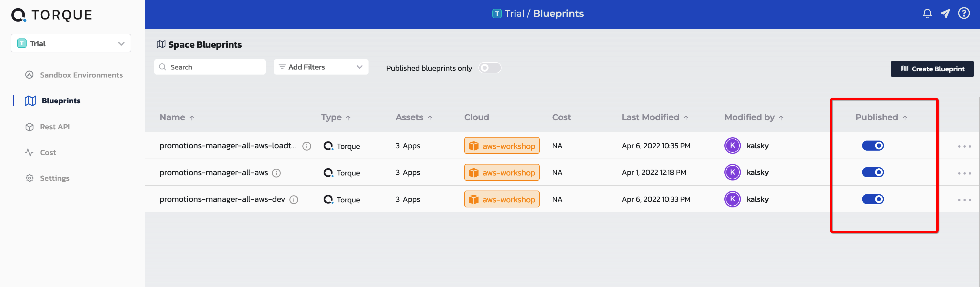Click the Space Blueprints map icon
This screenshot has width=980, height=287.
point(161,45)
